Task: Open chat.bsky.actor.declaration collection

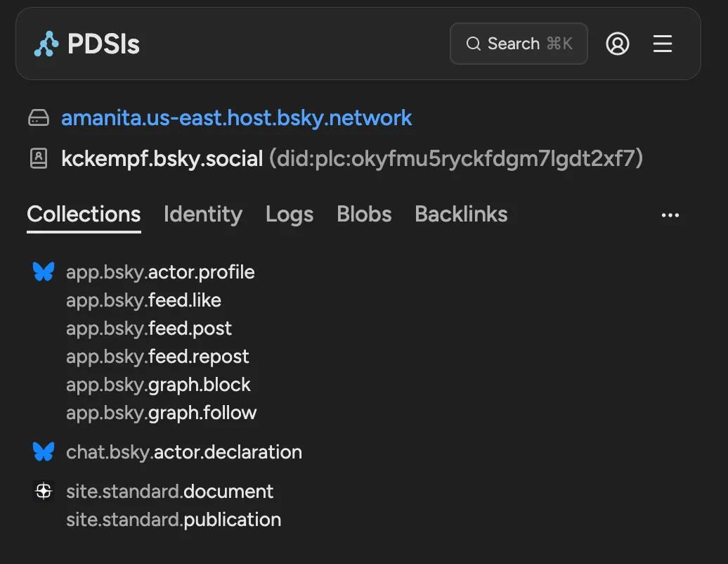Action: 184,452
